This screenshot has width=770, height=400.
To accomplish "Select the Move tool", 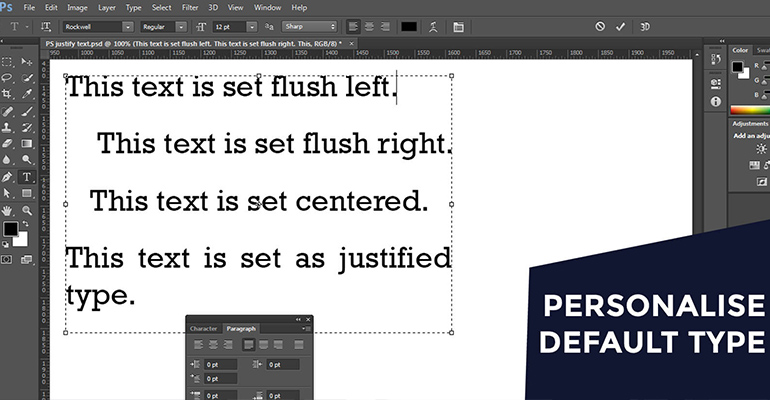I will 27,62.
